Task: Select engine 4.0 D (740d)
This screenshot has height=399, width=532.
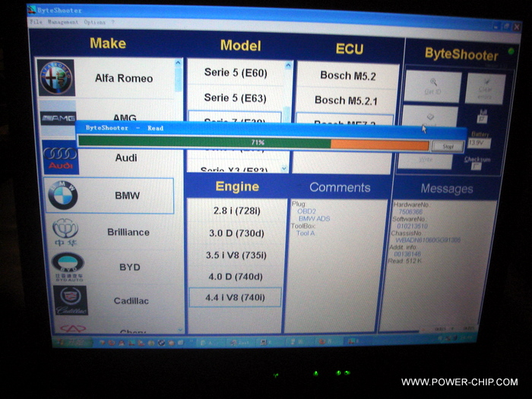Action: 236,277
